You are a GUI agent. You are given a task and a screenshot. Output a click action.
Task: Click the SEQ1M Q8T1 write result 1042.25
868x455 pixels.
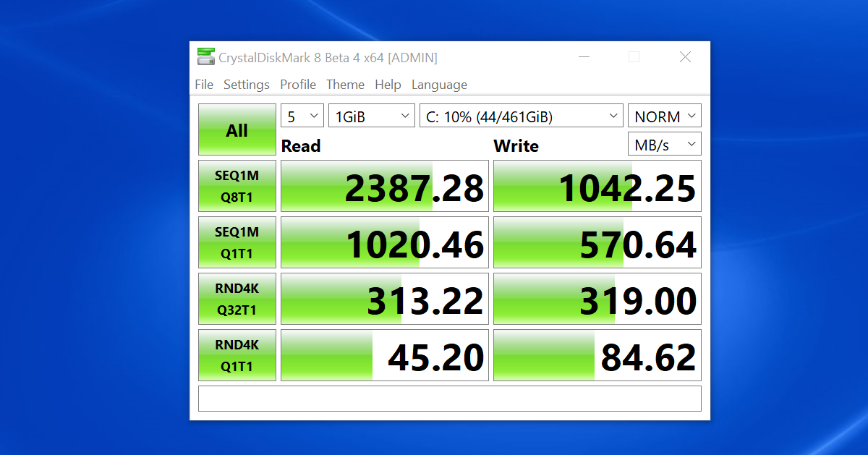(597, 186)
